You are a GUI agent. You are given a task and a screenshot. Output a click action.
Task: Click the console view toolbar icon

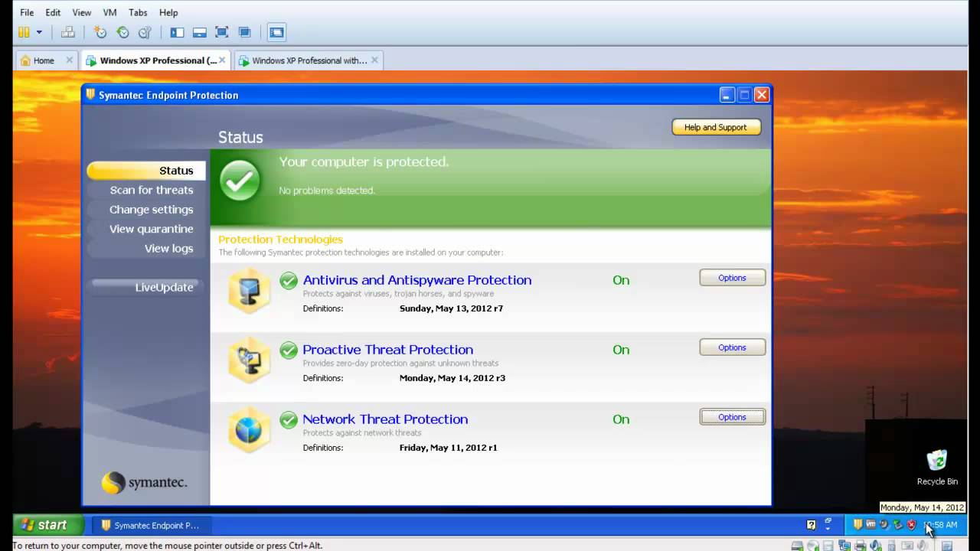[276, 32]
